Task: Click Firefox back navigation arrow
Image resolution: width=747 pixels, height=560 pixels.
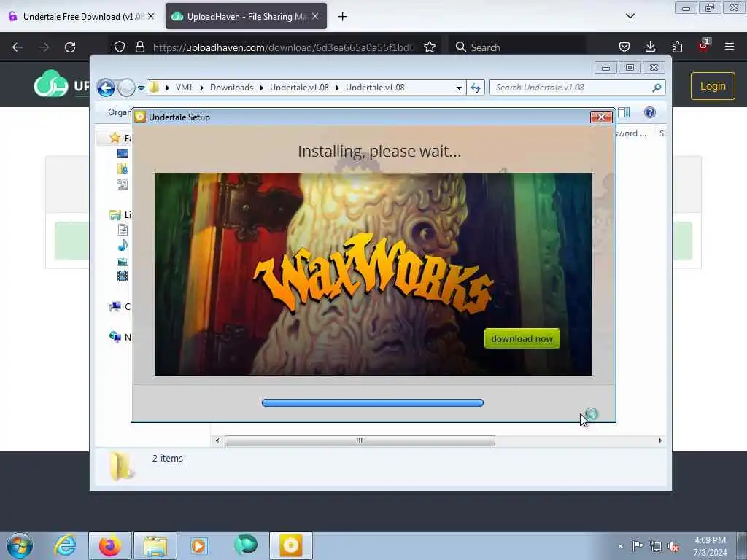Action: point(18,47)
